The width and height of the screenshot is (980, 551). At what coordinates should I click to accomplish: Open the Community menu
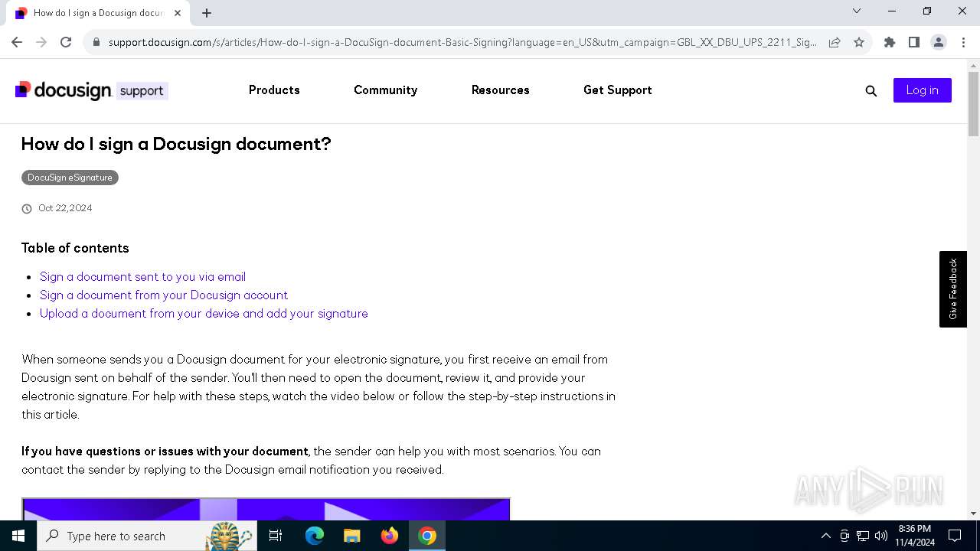(x=385, y=90)
